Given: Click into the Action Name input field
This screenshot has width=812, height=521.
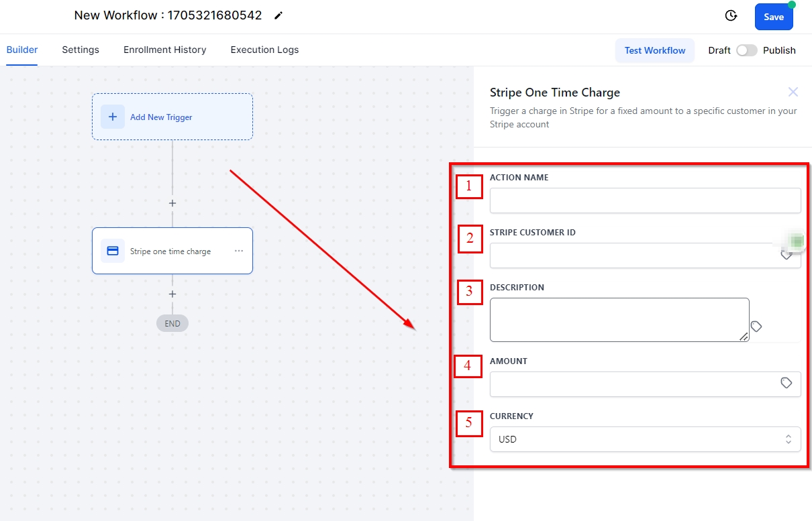Looking at the screenshot, I should pos(644,200).
